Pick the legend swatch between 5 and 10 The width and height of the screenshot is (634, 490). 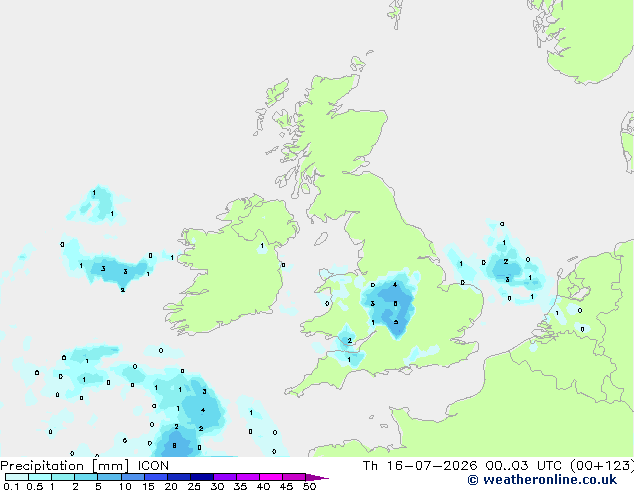(109, 477)
